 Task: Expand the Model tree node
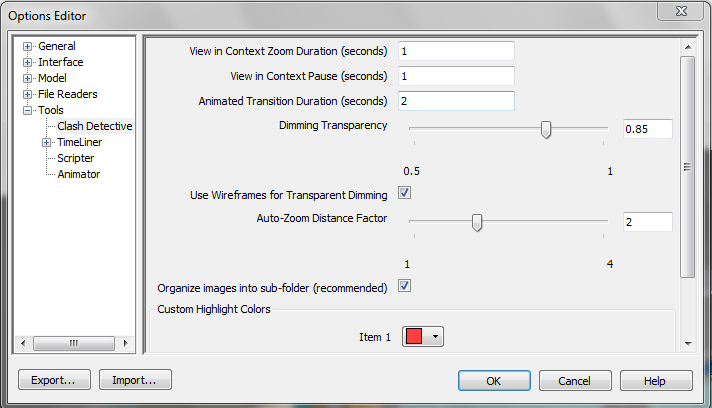[x=28, y=79]
